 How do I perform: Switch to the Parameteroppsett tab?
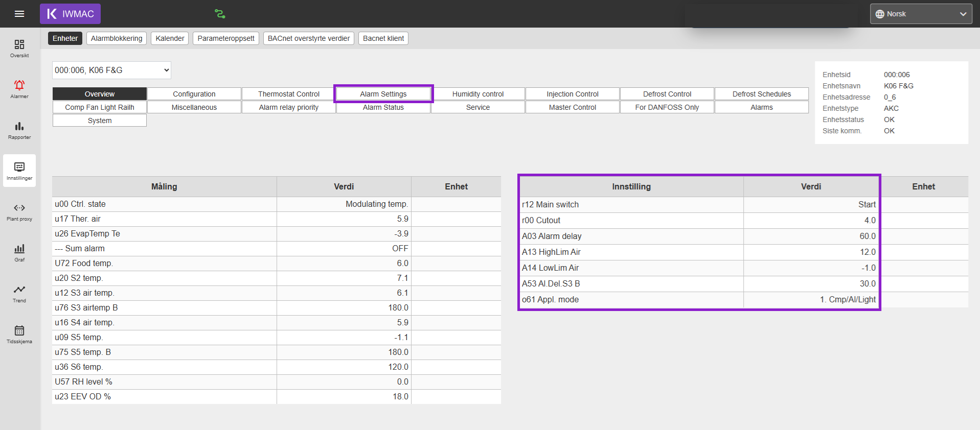point(226,38)
